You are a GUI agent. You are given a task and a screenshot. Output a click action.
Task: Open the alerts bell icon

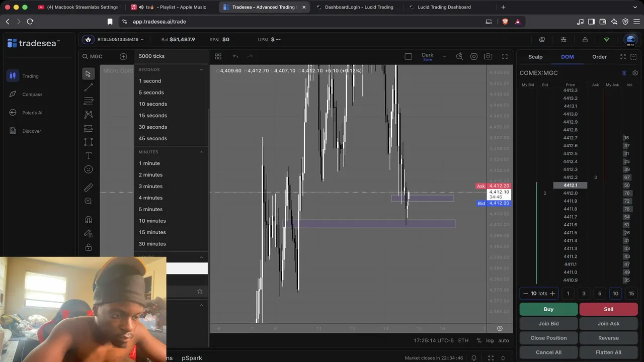(474, 358)
